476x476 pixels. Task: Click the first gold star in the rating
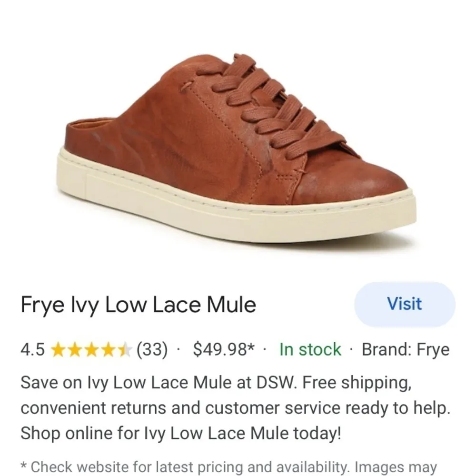coord(58,350)
